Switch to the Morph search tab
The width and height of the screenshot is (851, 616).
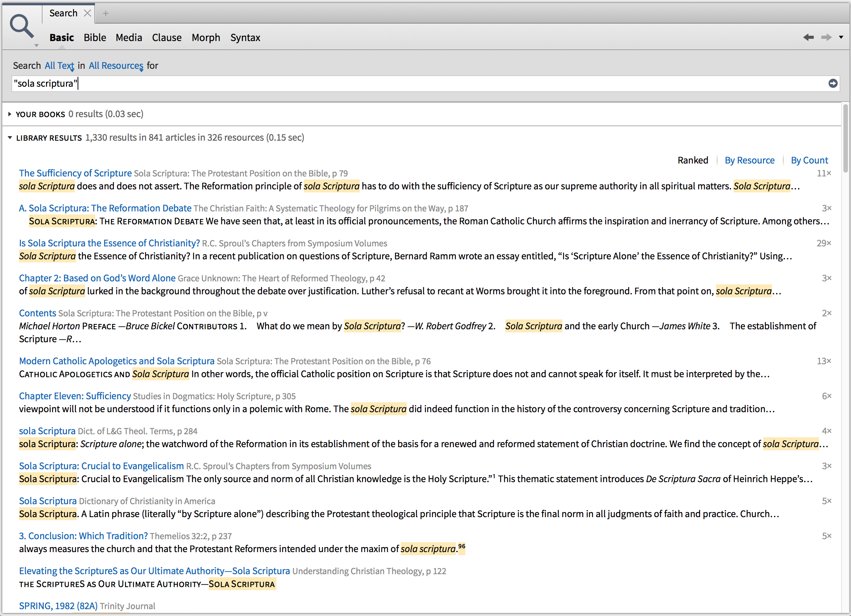(206, 38)
